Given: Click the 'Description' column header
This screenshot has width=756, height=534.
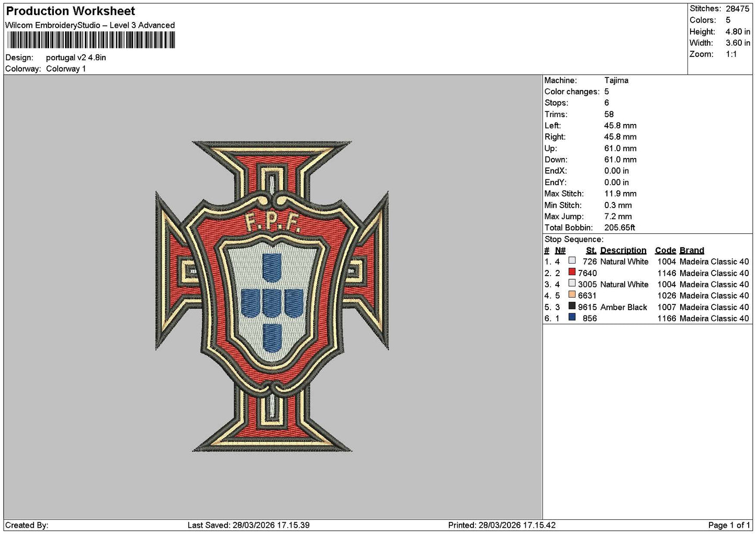Looking at the screenshot, I should point(623,251).
